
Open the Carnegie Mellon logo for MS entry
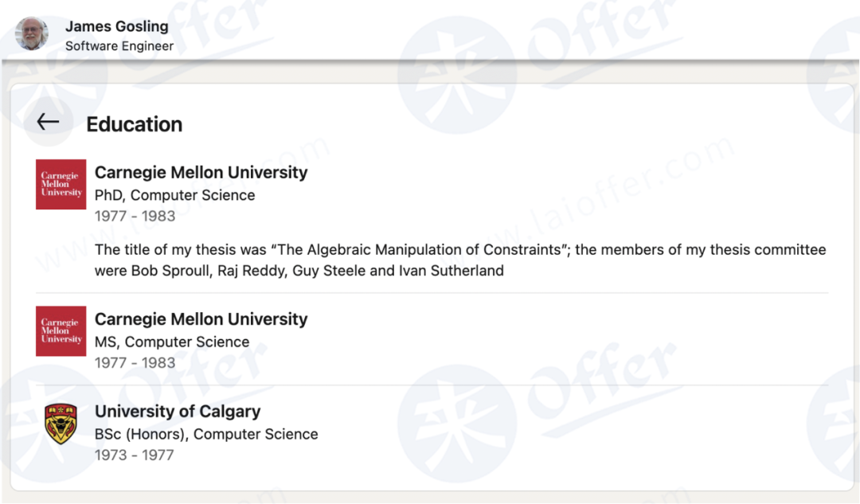pos(61,331)
